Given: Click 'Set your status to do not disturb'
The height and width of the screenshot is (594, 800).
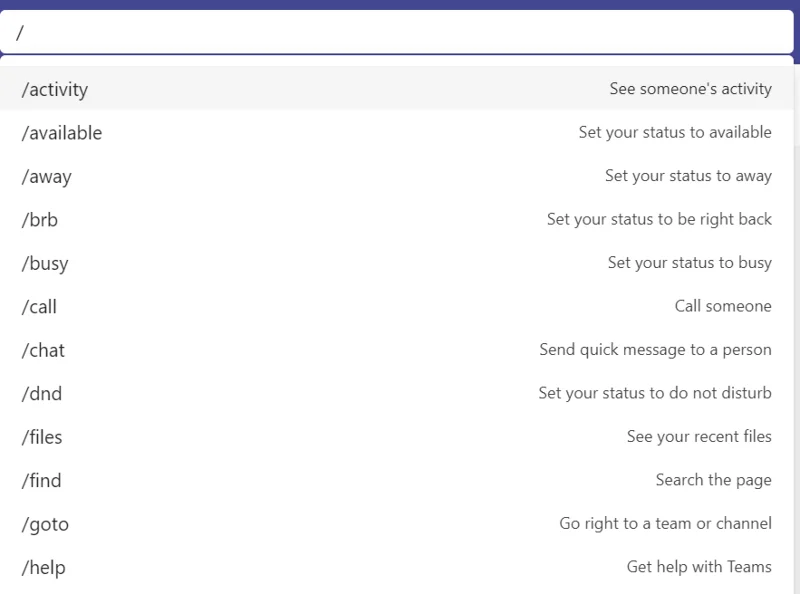Looking at the screenshot, I should 655,393.
